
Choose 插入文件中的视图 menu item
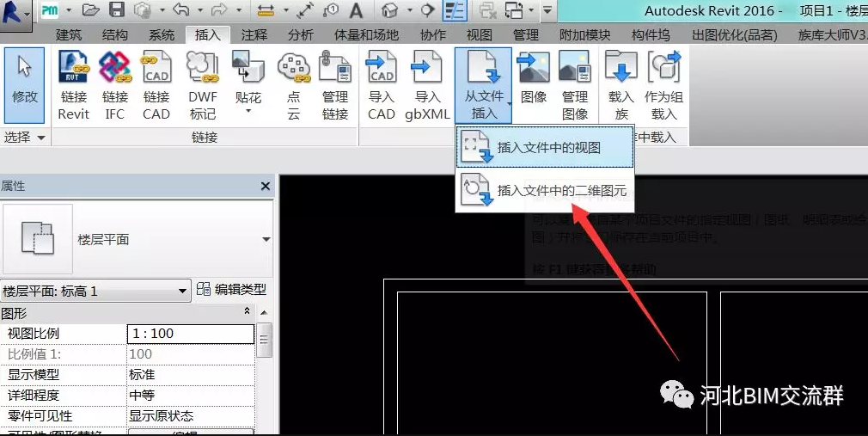545,147
